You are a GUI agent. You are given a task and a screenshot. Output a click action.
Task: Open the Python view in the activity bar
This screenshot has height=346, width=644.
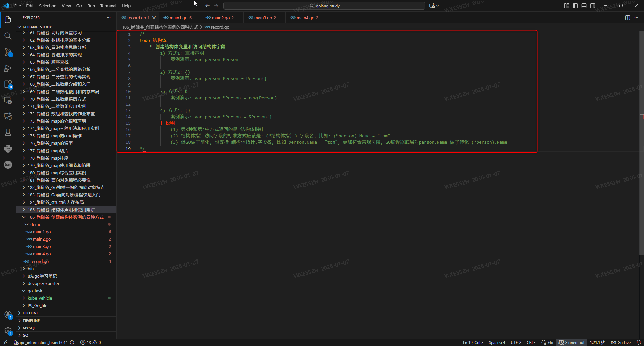coord(8,149)
